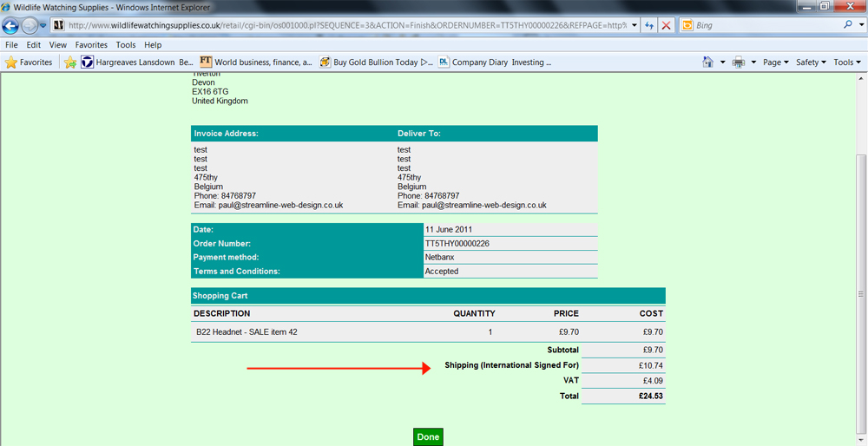Expand the Page dropdown menu
The width and height of the screenshot is (868, 446).
click(x=775, y=62)
